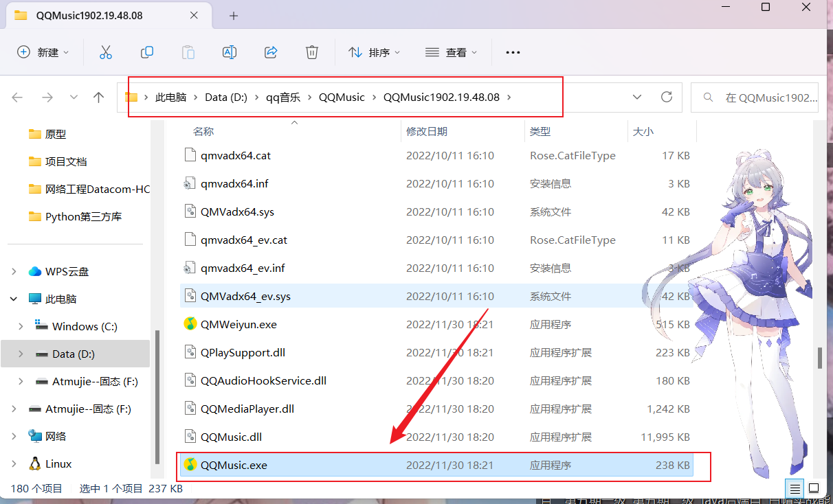The width and height of the screenshot is (833, 504).
Task: Click QQMusic in the breadcrumb path
Action: (x=342, y=98)
